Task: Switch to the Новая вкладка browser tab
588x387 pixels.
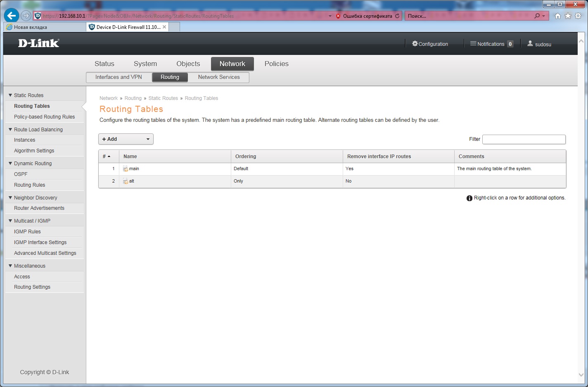Action: (x=45, y=27)
